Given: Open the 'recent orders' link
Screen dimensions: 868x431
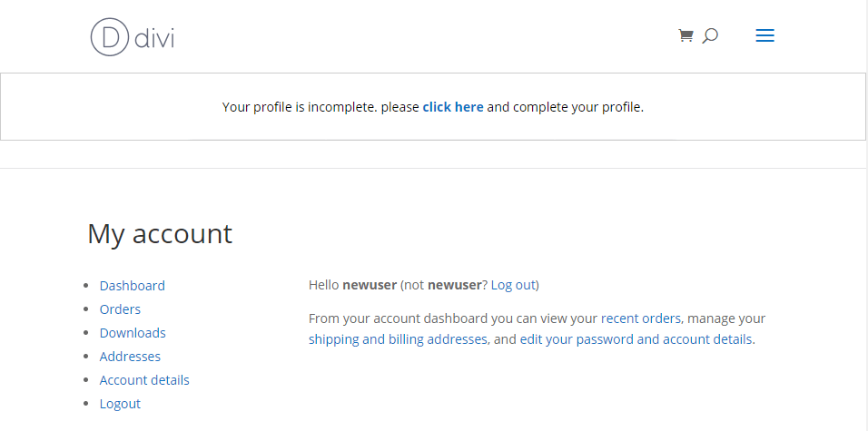Looking at the screenshot, I should click(x=641, y=318).
